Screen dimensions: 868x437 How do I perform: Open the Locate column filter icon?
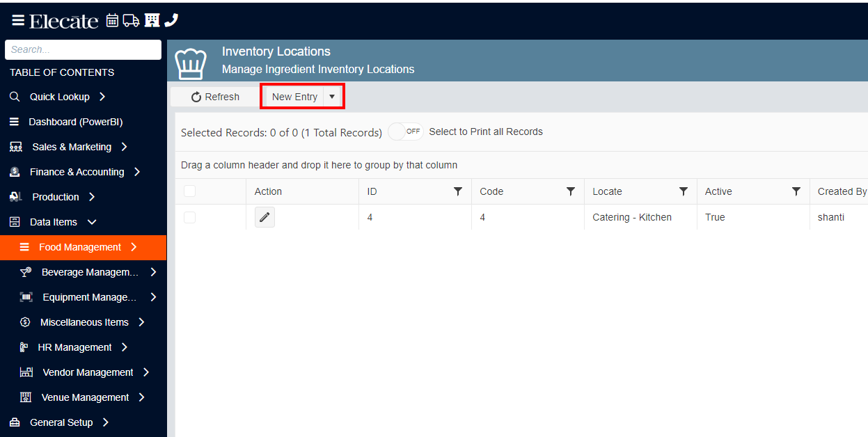(x=684, y=191)
